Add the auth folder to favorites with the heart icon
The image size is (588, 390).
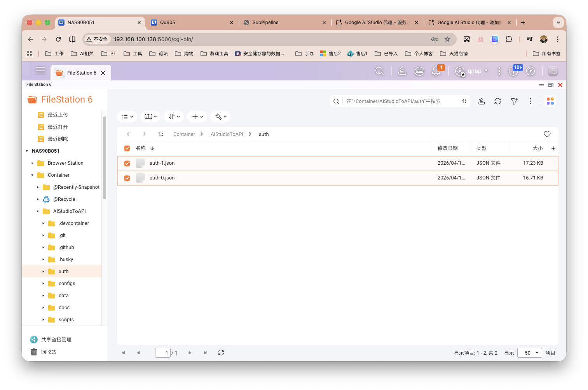point(547,134)
